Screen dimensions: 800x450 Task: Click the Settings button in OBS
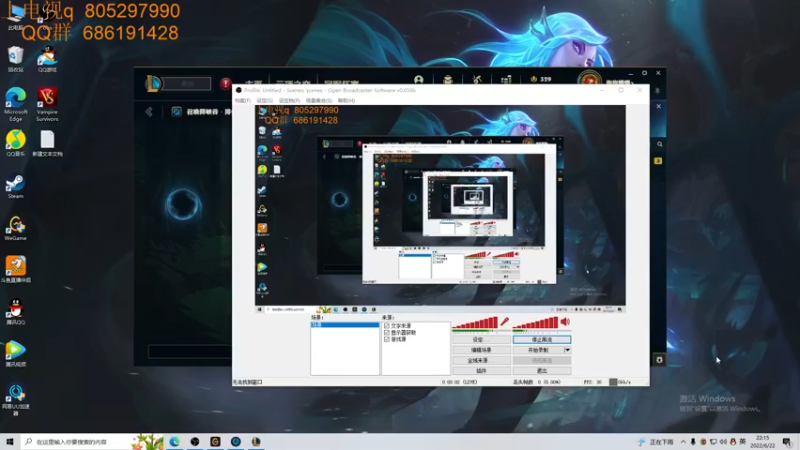point(481,339)
